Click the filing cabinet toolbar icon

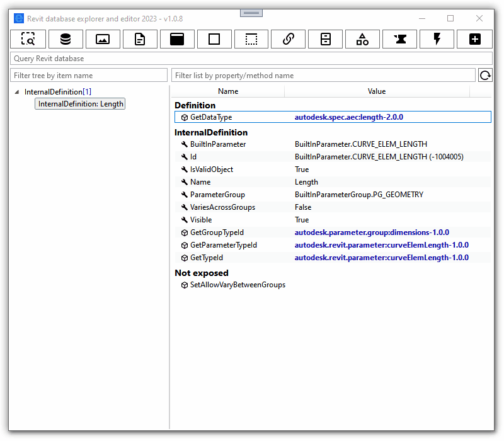point(326,39)
